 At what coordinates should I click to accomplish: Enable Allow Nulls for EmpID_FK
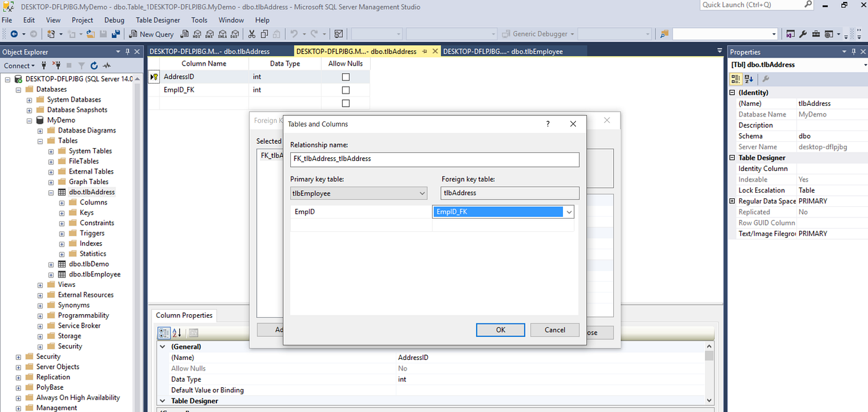click(345, 89)
